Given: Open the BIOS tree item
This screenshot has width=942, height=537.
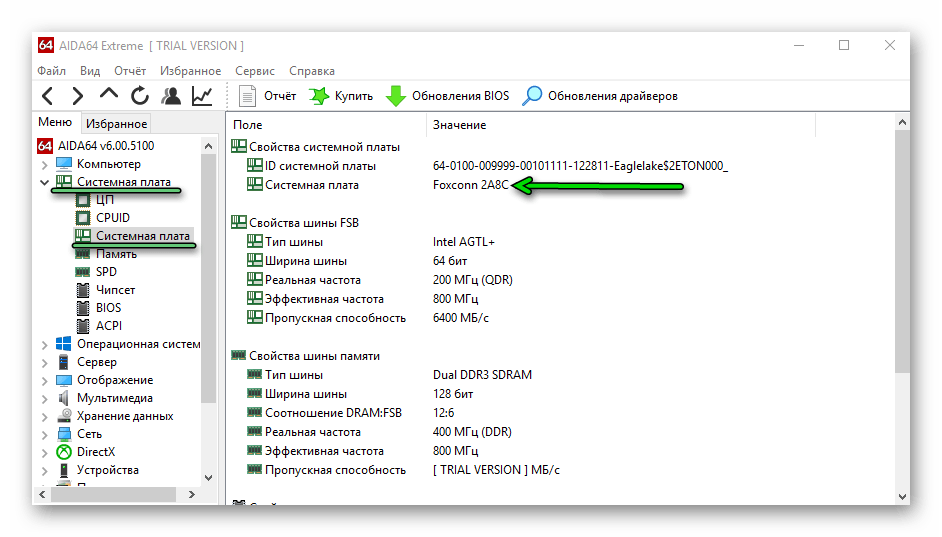Looking at the screenshot, I should (108, 308).
